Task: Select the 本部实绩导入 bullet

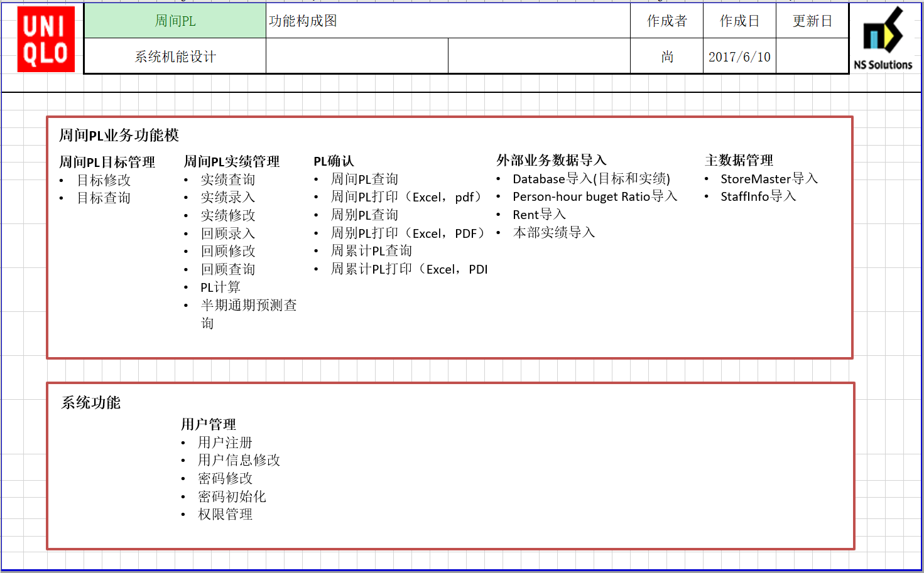Action: click(553, 232)
